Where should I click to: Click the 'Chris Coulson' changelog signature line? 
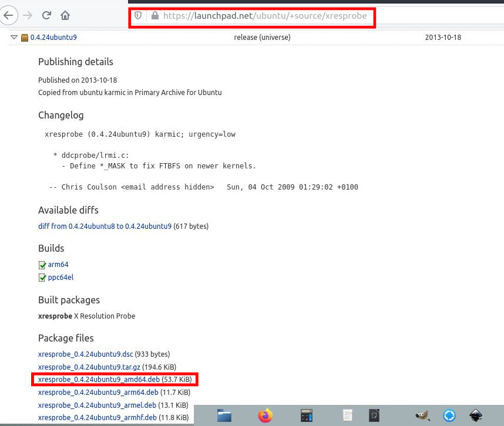tap(203, 187)
